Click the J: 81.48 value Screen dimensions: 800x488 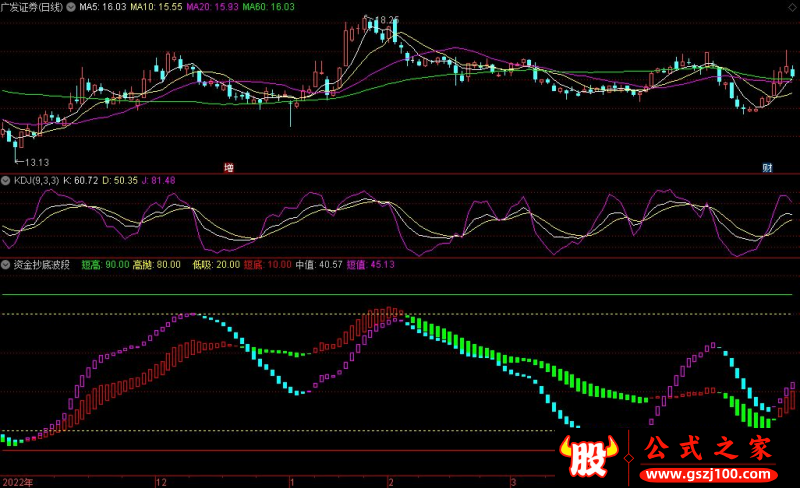158,181
